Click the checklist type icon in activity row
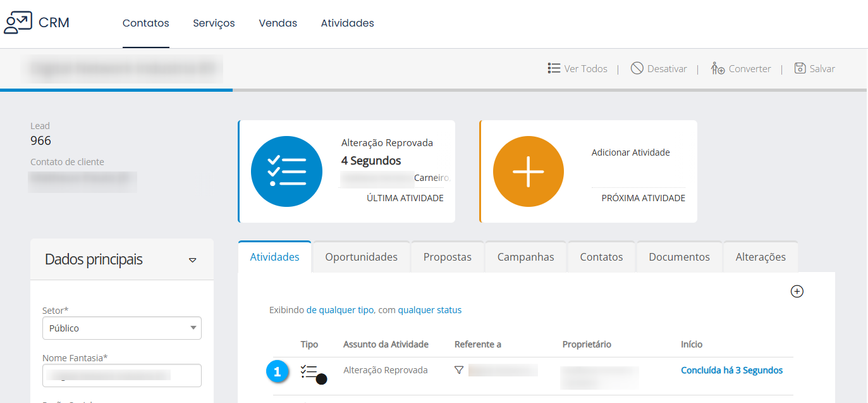This screenshot has height=403, width=868. coord(309,371)
